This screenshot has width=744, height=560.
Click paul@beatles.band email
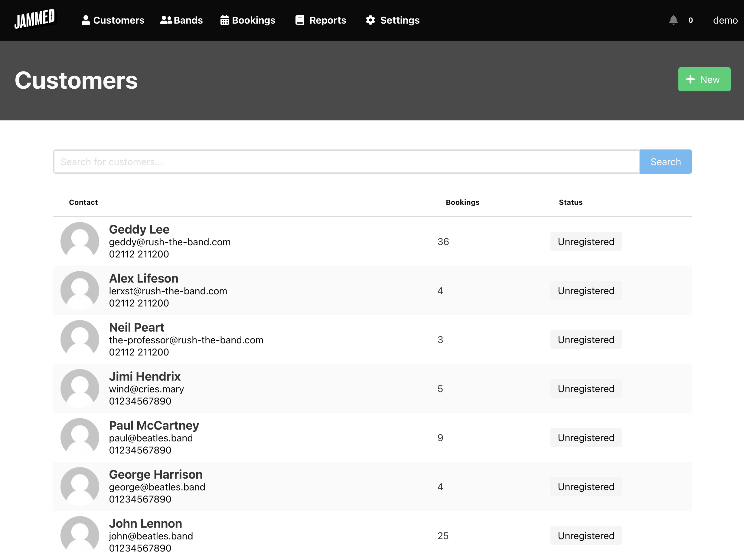151,438
